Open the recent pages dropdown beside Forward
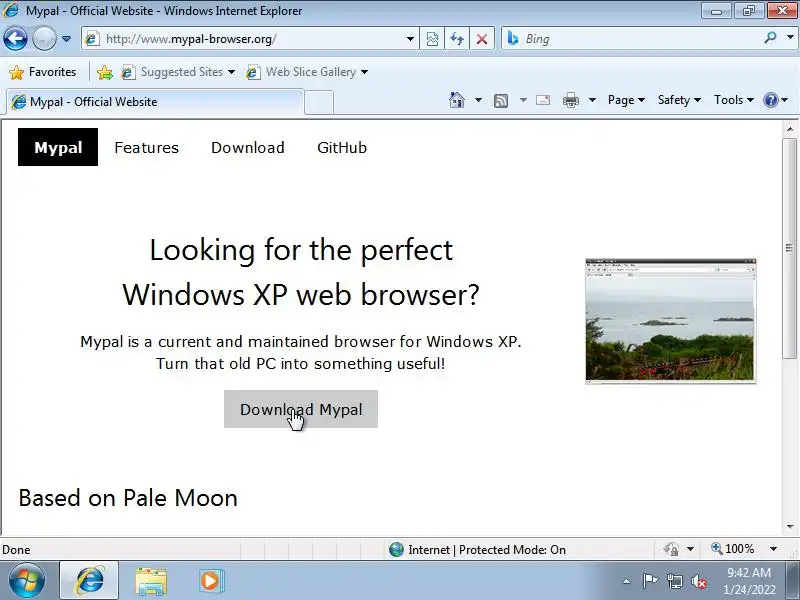The image size is (800, 600). point(66,39)
